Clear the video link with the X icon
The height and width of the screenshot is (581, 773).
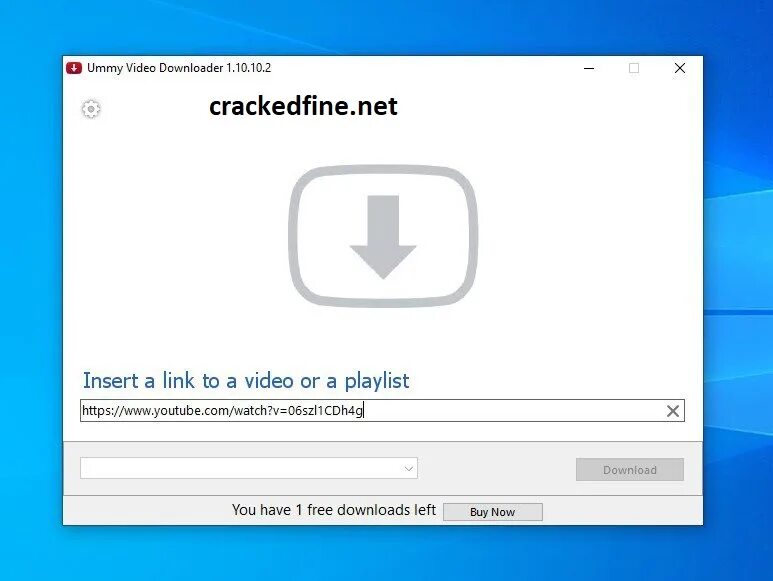click(672, 411)
